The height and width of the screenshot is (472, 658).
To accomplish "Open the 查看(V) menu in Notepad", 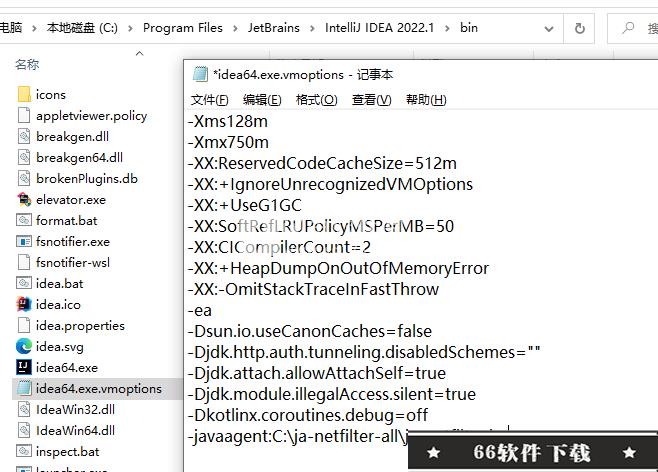I will tap(372, 100).
